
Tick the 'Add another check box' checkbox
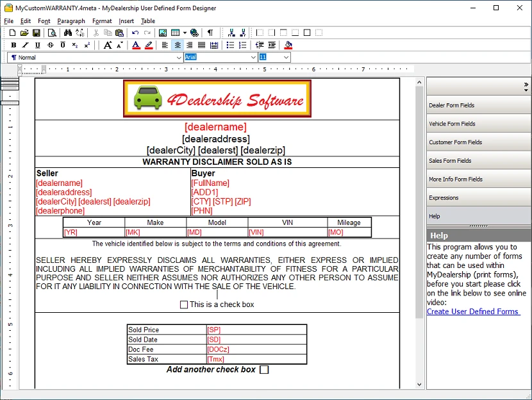tap(264, 370)
